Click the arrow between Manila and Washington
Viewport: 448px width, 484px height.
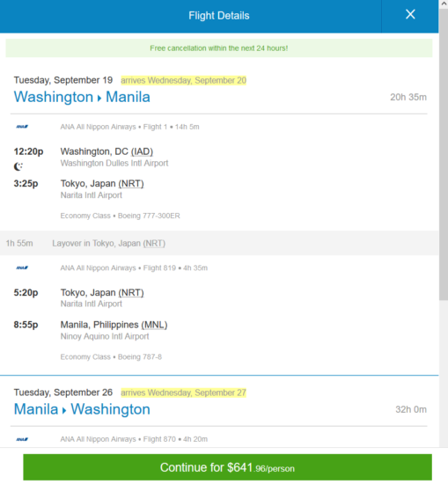point(64,411)
